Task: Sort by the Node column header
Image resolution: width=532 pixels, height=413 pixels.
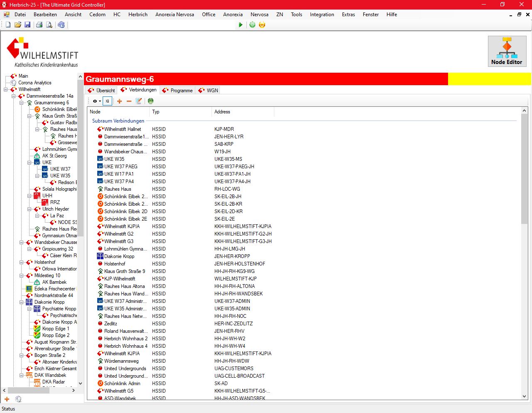Action: coord(118,112)
